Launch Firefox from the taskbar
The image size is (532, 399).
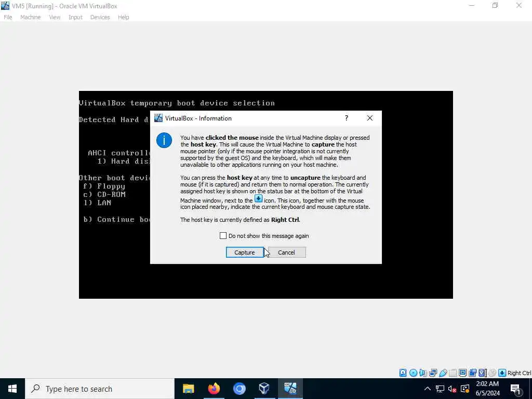(x=214, y=389)
